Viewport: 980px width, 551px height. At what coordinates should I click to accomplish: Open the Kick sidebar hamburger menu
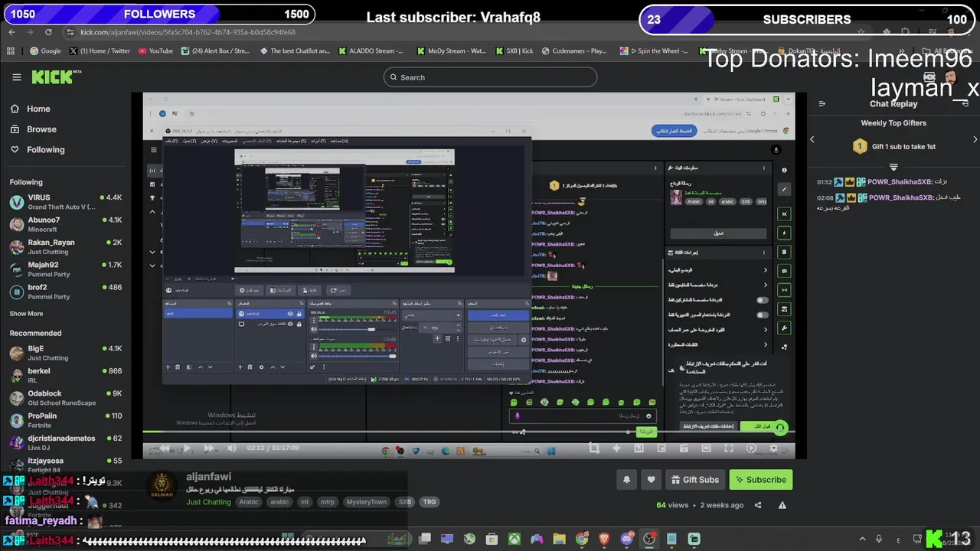point(16,77)
